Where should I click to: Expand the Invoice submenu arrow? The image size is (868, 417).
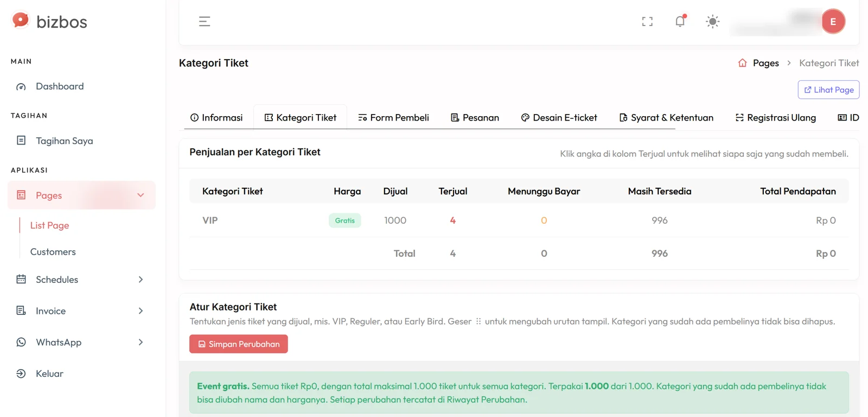click(141, 311)
